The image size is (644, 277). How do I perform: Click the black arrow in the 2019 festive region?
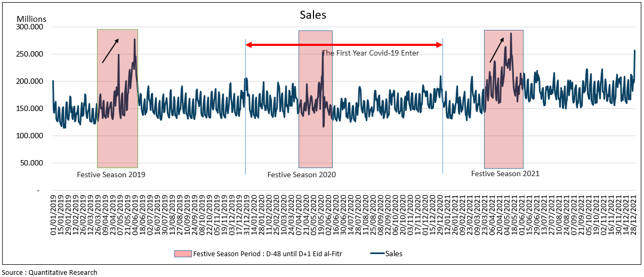click(110, 51)
